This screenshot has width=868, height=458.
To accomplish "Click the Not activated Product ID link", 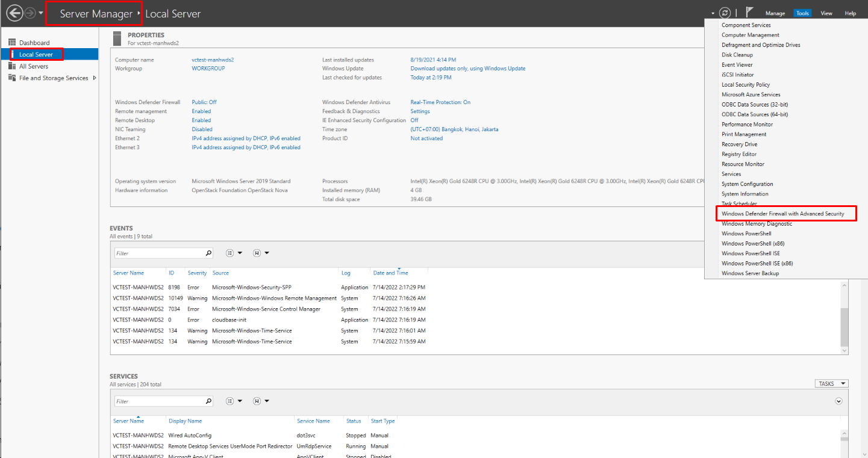I will 426,138.
